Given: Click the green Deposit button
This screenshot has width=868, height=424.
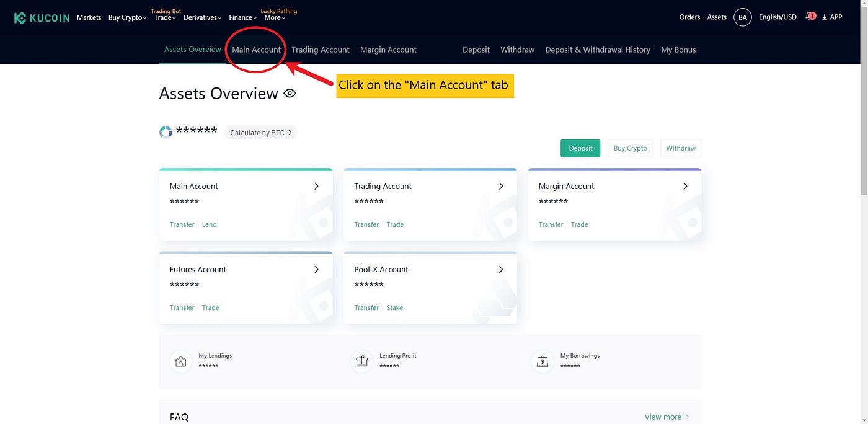Looking at the screenshot, I should [x=580, y=148].
